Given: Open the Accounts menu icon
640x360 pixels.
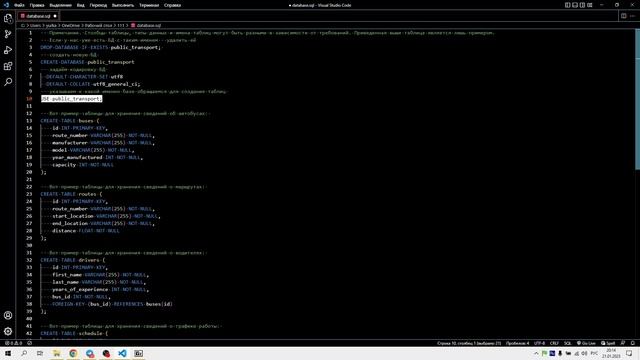Looking at the screenshot, I should coord(8,315).
